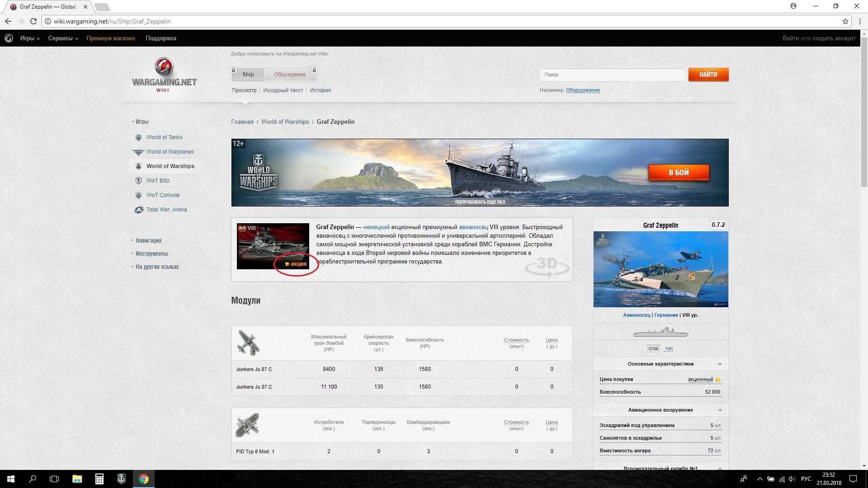Viewport: 868px width, 488px height.
Task: Open the Игры dropdown in top bar
Action: [x=30, y=38]
